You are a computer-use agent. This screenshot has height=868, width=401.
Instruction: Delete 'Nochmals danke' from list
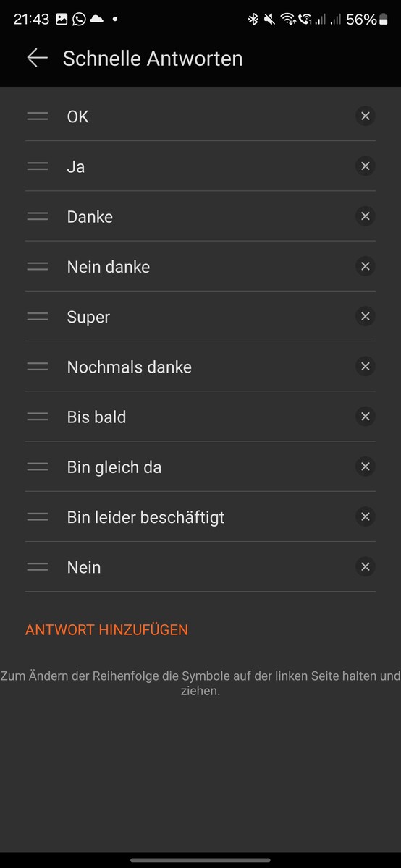point(366,367)
